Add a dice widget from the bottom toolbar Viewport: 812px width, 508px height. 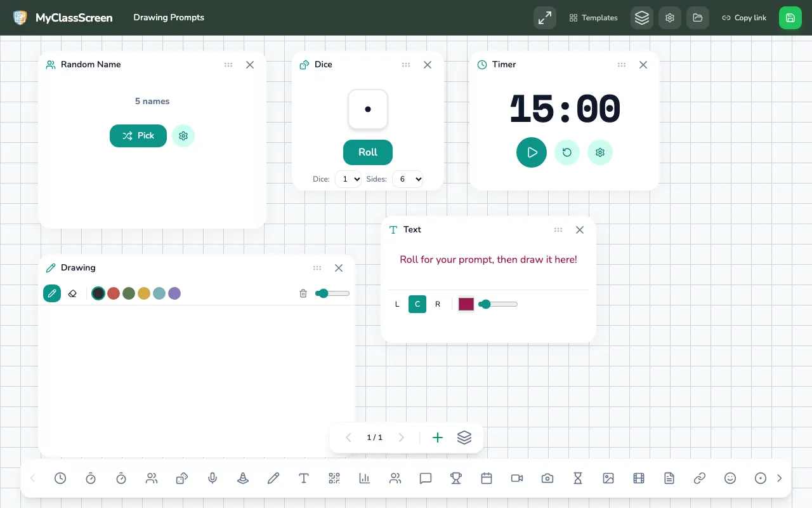(182, 478)
